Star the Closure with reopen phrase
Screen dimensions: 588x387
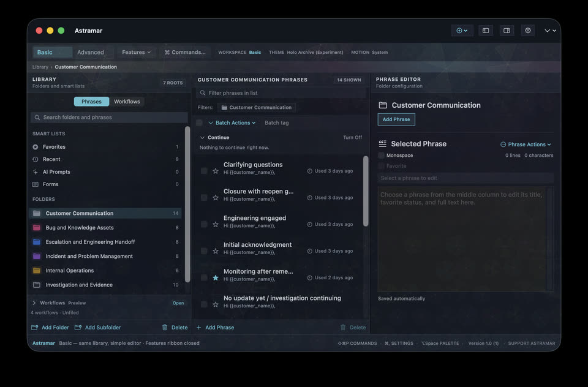[x=216, y=198]
